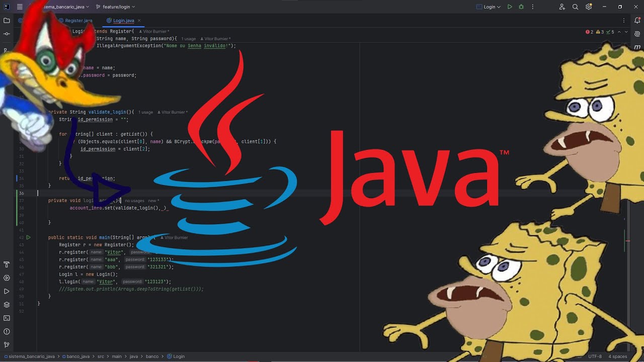This screenshot has width=644, height=362.
Task: Open the Notifications bell
Action: (x=637, y=21)
